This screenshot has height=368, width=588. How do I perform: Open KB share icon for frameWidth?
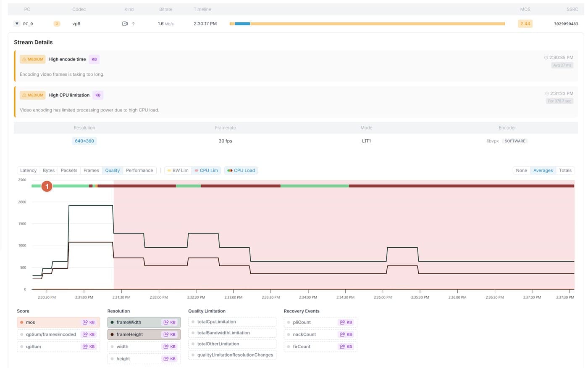170,323
